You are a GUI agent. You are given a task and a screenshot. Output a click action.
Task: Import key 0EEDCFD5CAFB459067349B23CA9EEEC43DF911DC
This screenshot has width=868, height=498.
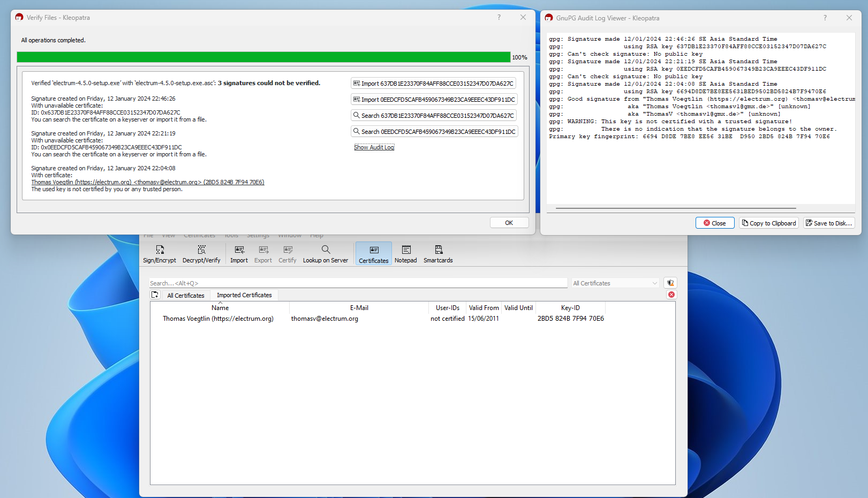[434, 100]
